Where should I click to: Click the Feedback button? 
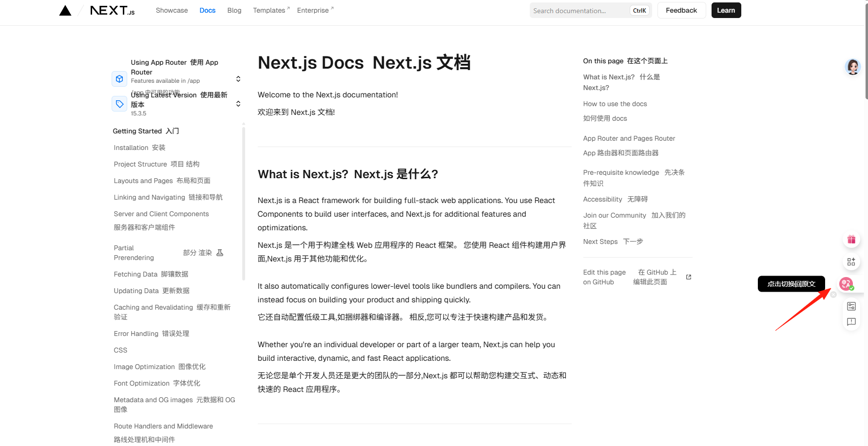tap(681, 10)
